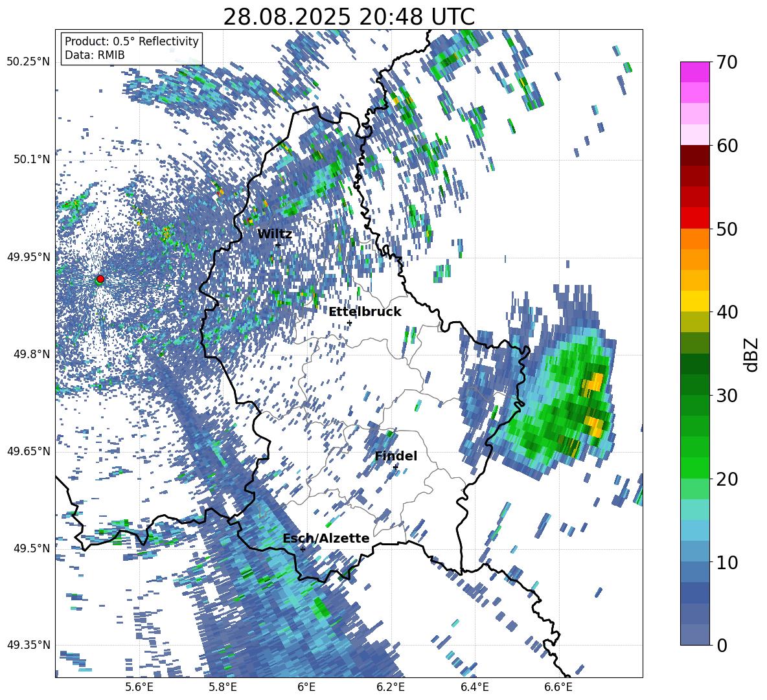This screenshot has height=700, width=767.
Task: Click the 49.5°N latitude tick label
Action: click(32, 548)
